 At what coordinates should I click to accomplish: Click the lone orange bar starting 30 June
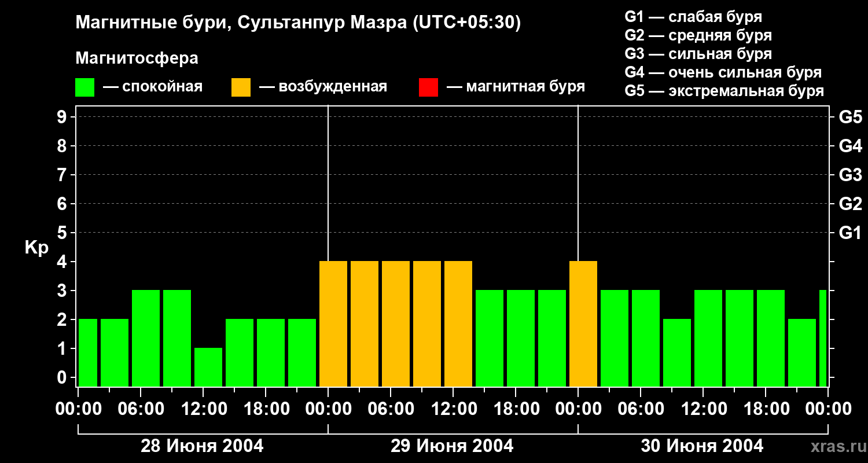pos(583,324)
